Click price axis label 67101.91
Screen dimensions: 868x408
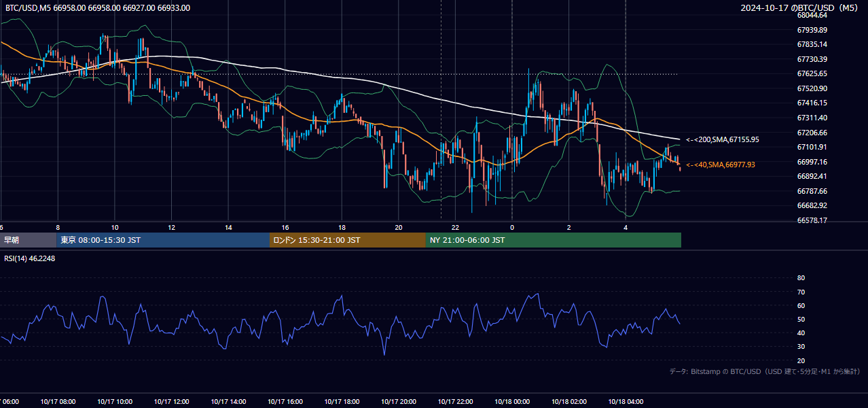[812, 147]
